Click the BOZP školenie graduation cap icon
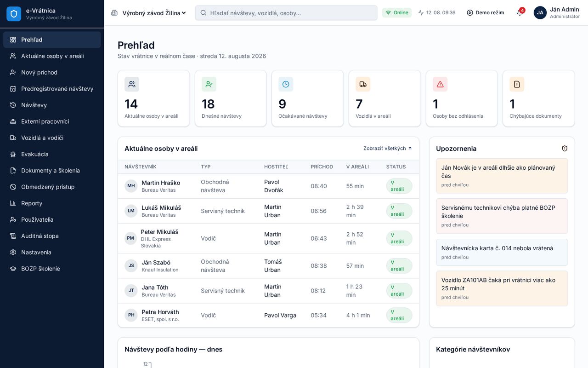This screenshot has height=368, width=588. [13, 269]
